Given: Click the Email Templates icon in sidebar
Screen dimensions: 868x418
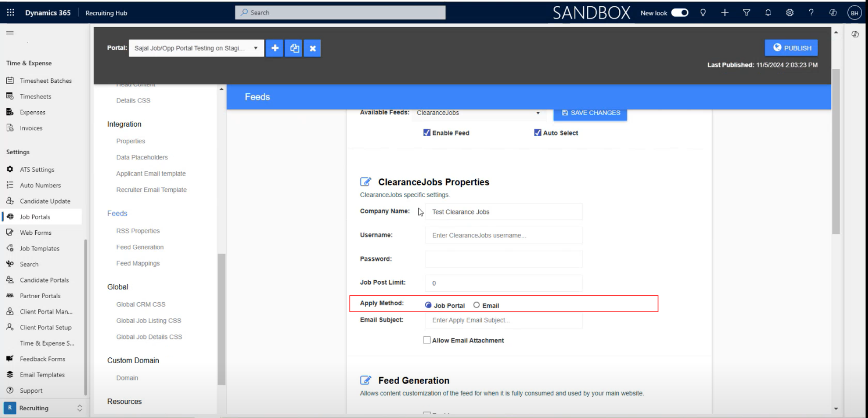Looking at the screenshot, I should (x=10, y=375).
